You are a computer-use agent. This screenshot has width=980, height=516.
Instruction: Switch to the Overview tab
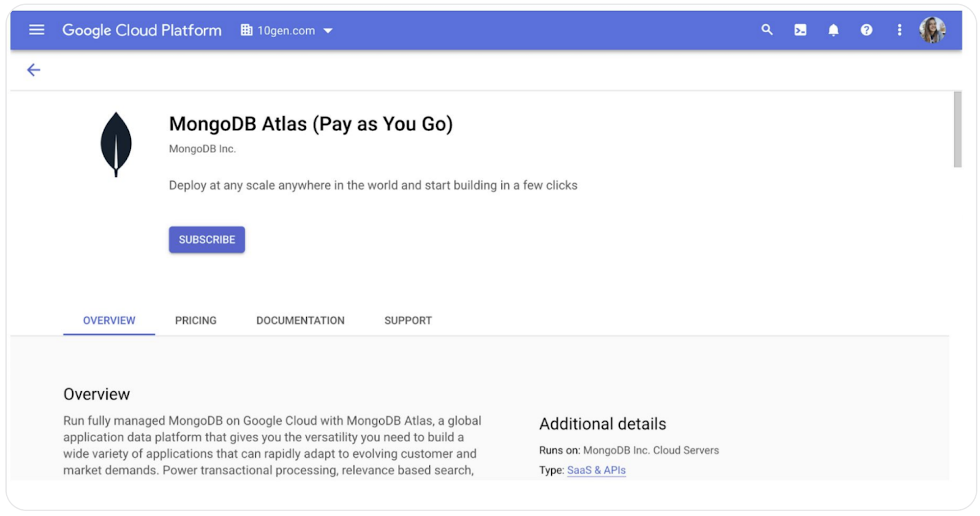tap(109, 321)
